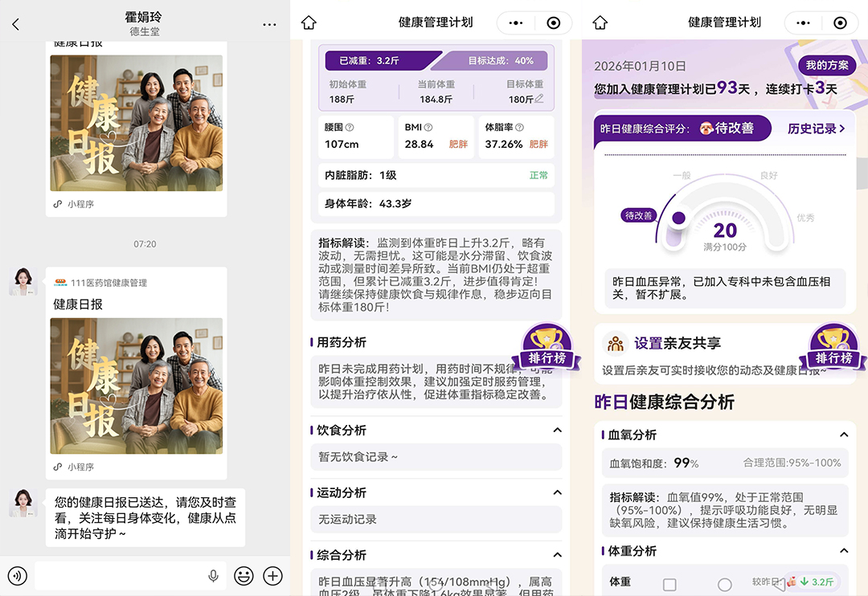868x596 pixels.
Task: Tap the plus icon for more chat options
Action: click(272, 576)
